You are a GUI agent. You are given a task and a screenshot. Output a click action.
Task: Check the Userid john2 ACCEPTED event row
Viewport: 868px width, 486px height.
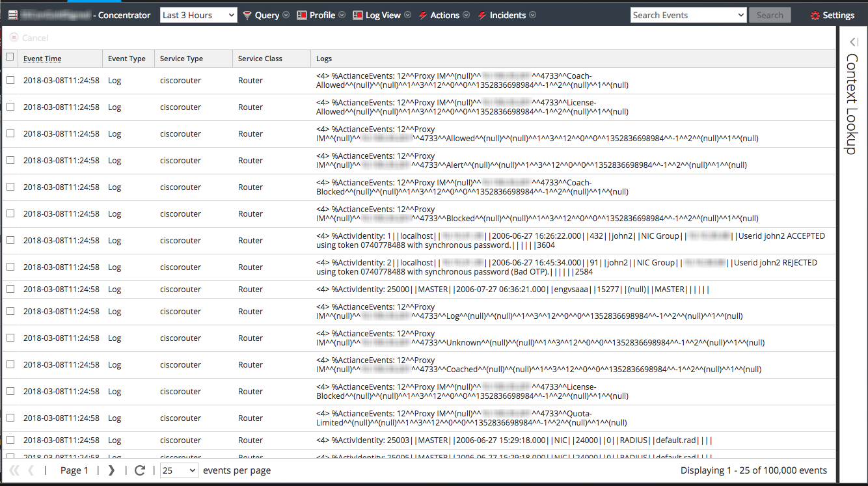(x=10, y=240)
